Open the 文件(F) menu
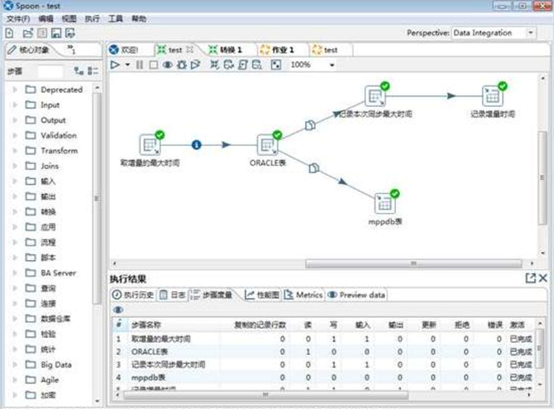The width and height of the screenshot is (554, 409). [18, 19]
